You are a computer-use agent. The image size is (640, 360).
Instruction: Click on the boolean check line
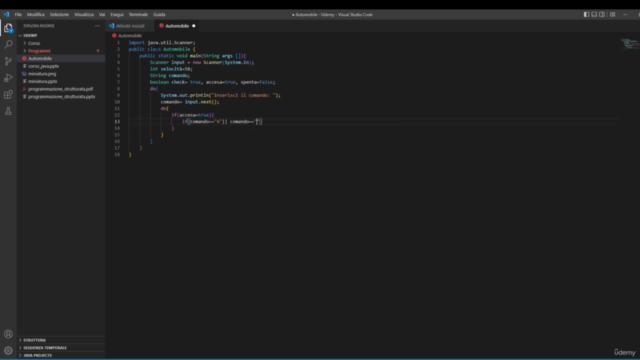212,82
